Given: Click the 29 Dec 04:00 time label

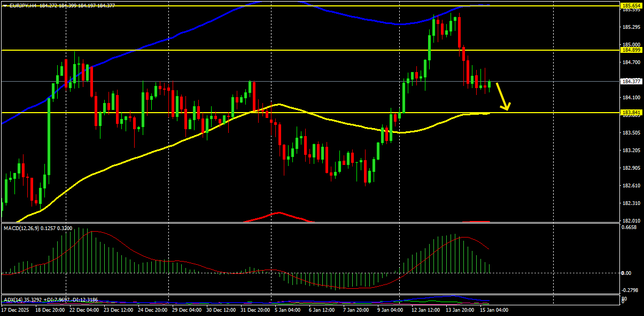Looking at the screenshot, I should tap(188, 310).
